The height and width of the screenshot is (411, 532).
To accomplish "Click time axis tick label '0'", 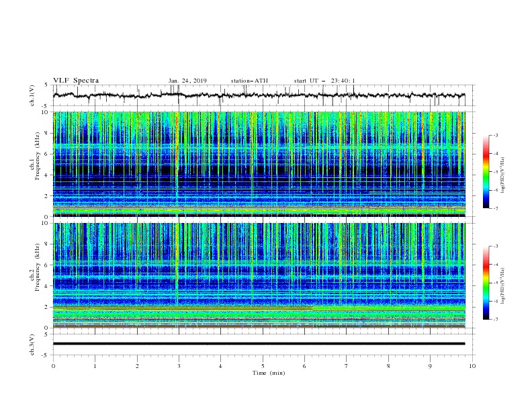I will click(x=53, y=366).
